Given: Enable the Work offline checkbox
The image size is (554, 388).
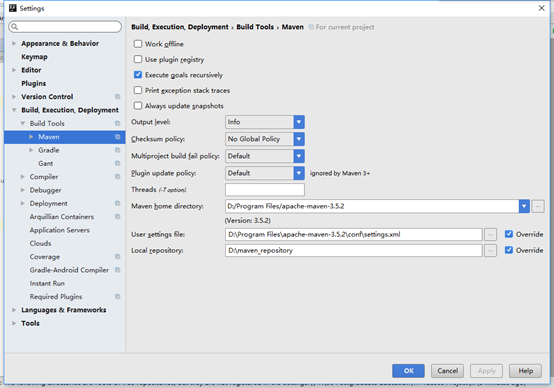Looking at the screenshot, I should 138,44.
